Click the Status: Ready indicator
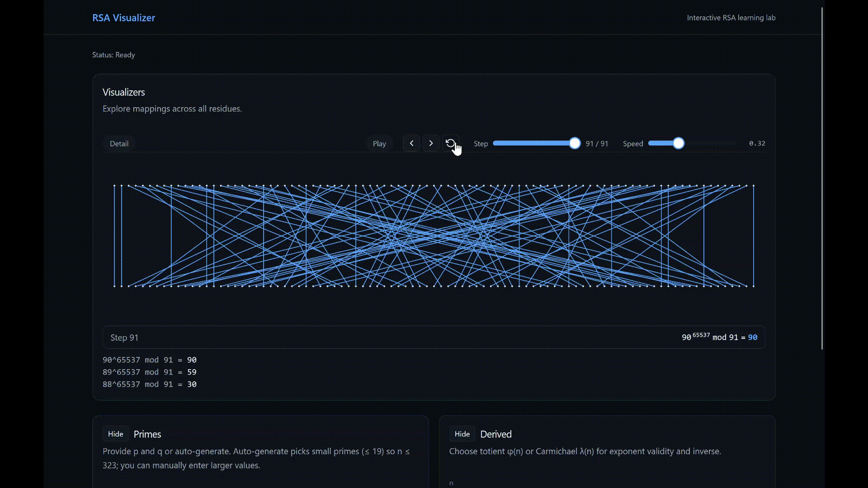Image resolution: width=868 pixels, height=488 pixels. (x=113, y=55)
